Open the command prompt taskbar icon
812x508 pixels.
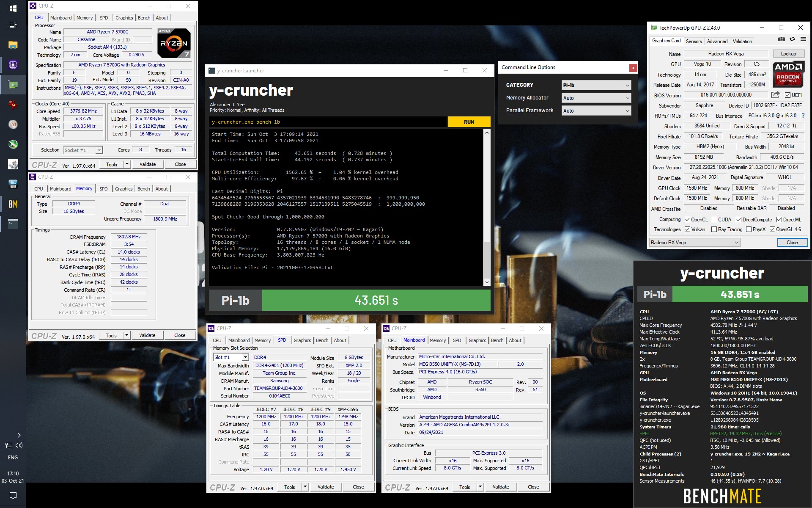click(x=13, y=224)
